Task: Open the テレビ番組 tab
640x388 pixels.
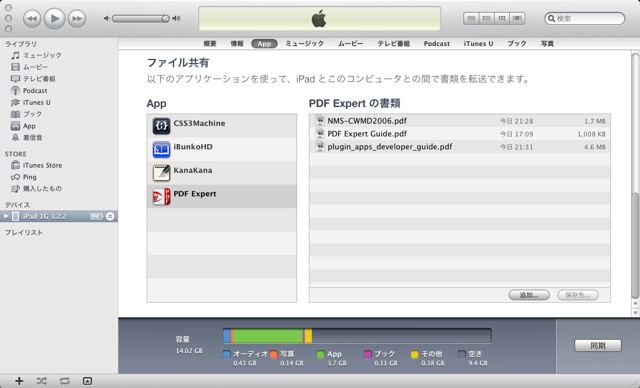Action: (393, 44)
